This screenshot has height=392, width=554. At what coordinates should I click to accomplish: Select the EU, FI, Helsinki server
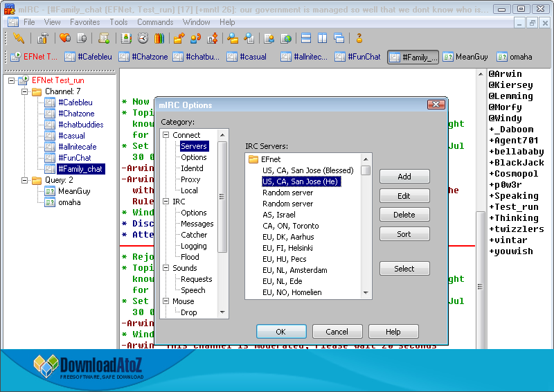tap(287, 248)
